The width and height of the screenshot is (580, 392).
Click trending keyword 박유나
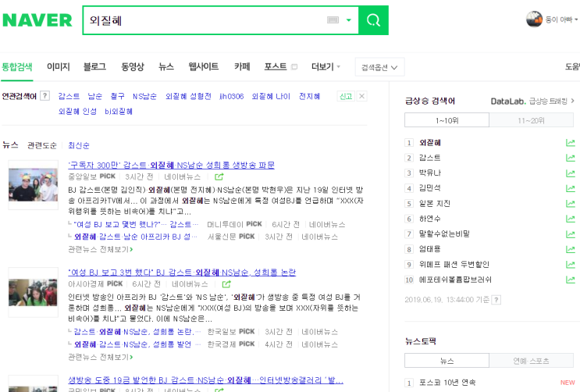pos(430,173)
